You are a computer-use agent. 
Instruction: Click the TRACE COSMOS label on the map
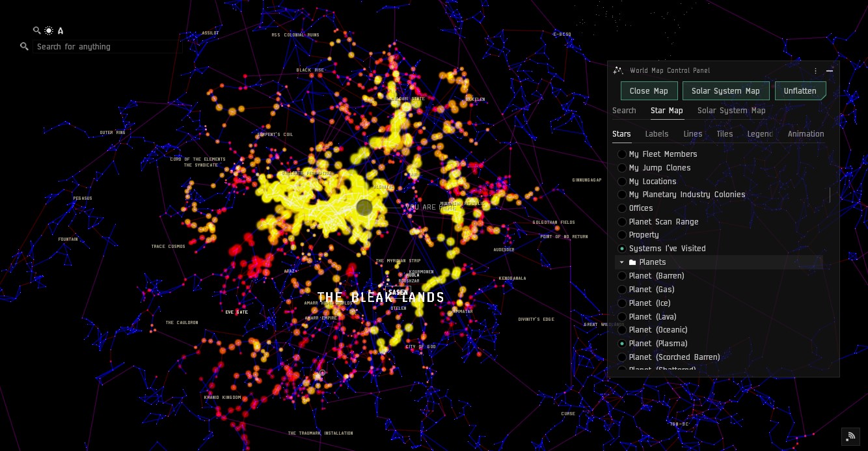pos(169,247)
